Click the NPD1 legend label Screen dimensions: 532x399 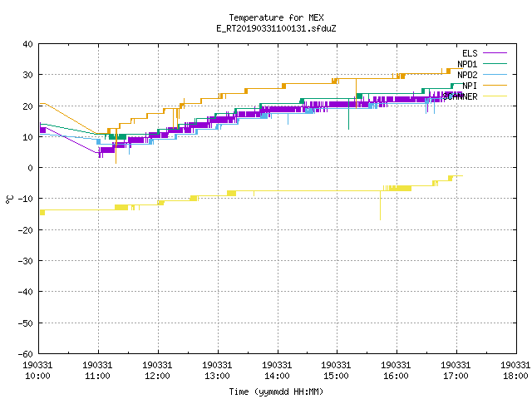(467, 64)
